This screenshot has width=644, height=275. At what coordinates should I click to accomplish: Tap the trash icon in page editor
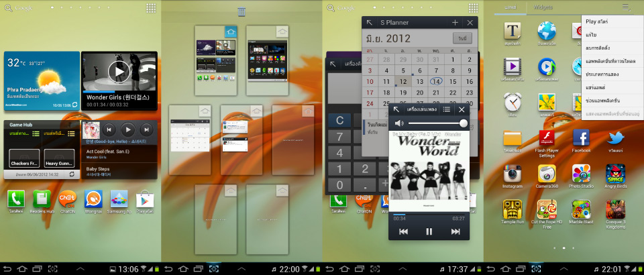[241, 12]
